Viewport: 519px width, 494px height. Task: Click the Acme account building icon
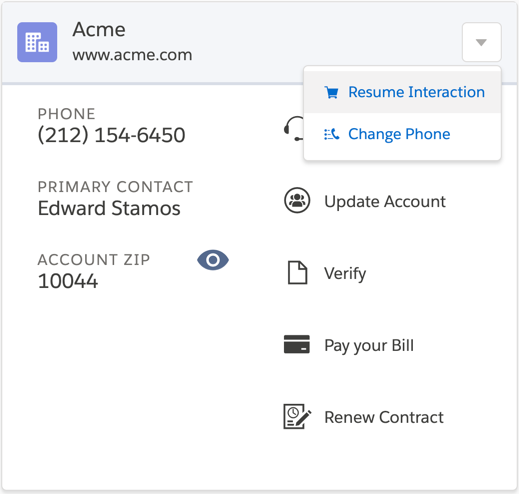click(37, 42)
